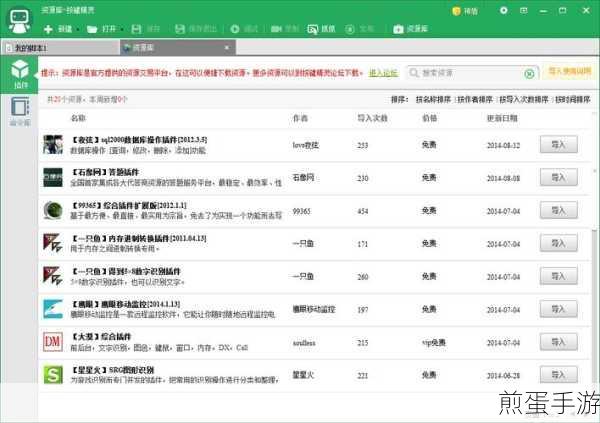Sort resources by 按导入次数排序

point(523,100)
